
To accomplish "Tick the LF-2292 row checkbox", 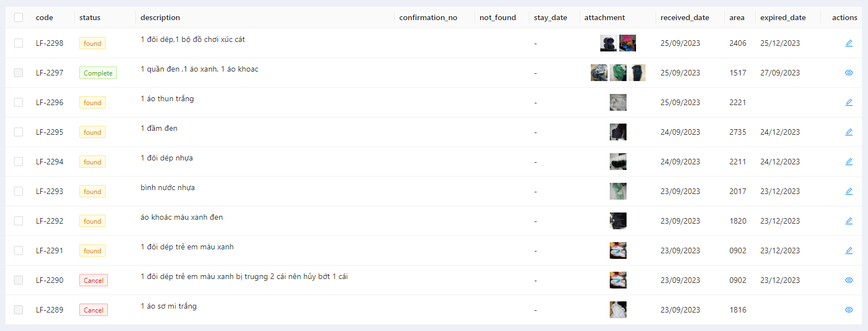I will [x=18, y=221].
